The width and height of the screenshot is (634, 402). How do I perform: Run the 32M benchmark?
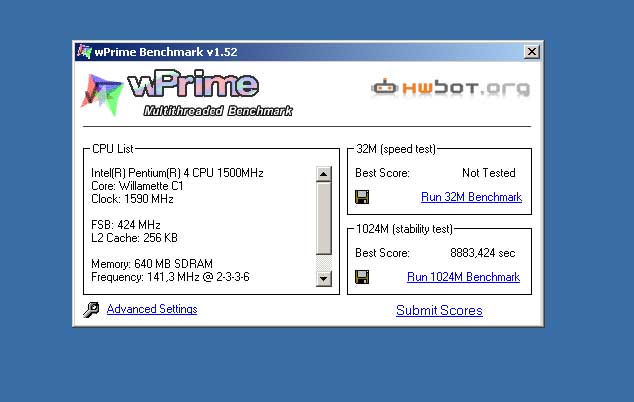[x=471, y=197]
